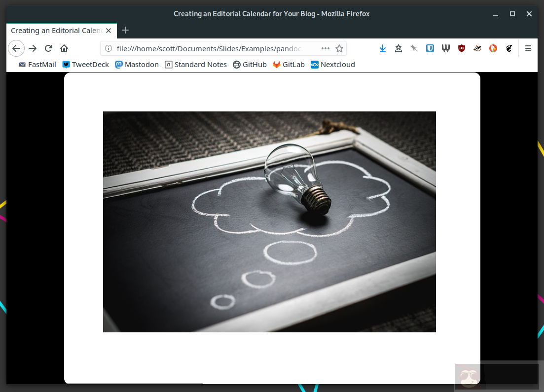
Task: Open a new tab with plus button
Action: point(125,31)
